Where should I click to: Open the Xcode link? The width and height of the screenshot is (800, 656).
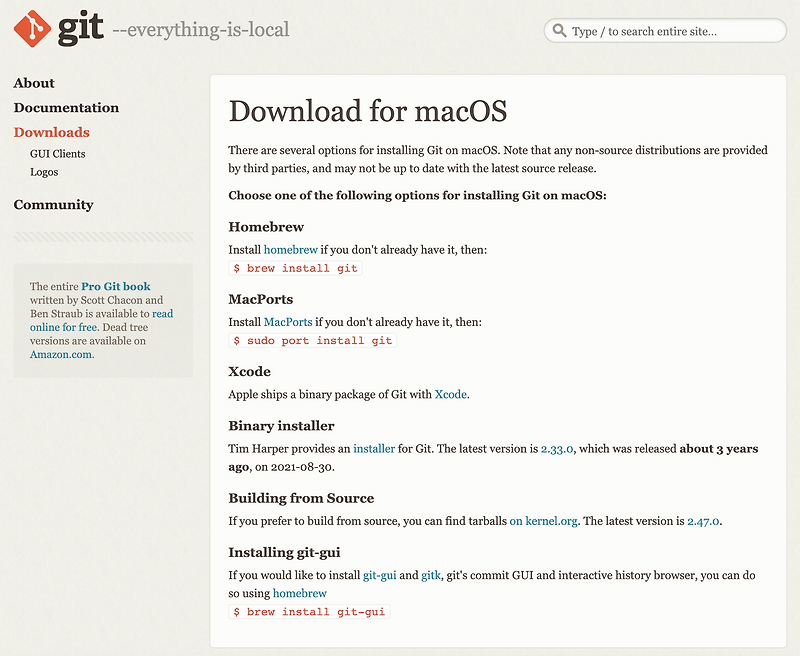[449, 394]
